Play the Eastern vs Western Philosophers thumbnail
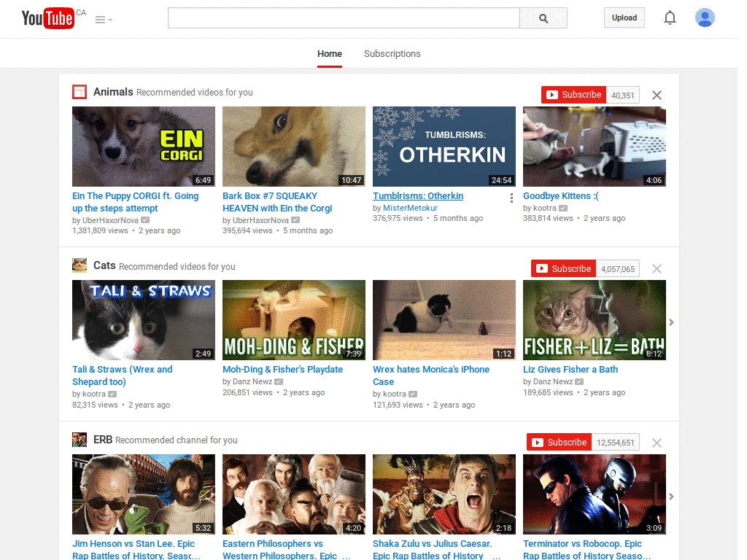The height and width of the screenshot is (560, 747). point(294,494)
